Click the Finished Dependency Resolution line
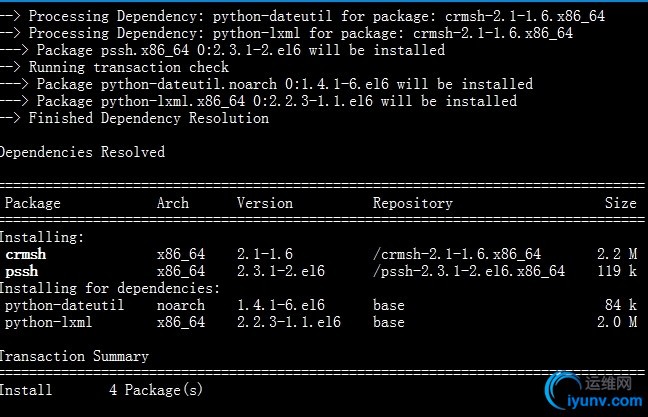Screen dimensions: 648x417 tap(148, 118)
